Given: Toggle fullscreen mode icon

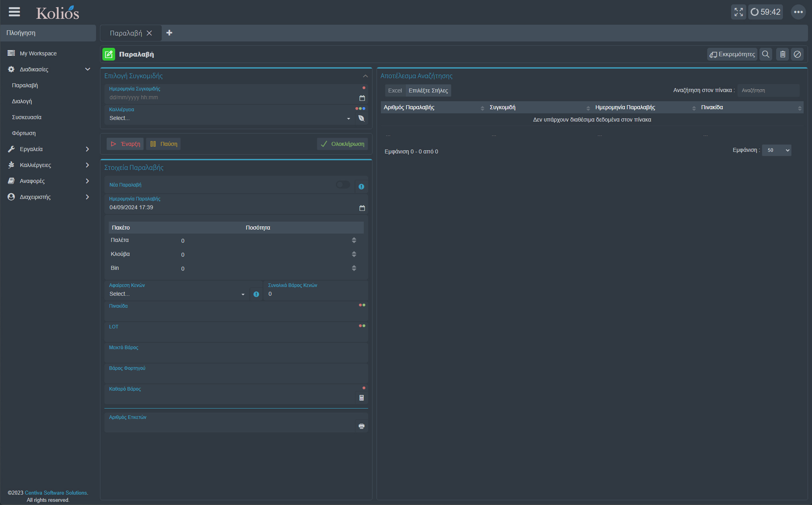Looking at the screenshot, I should pyautogui.click(x=738, y=12).
